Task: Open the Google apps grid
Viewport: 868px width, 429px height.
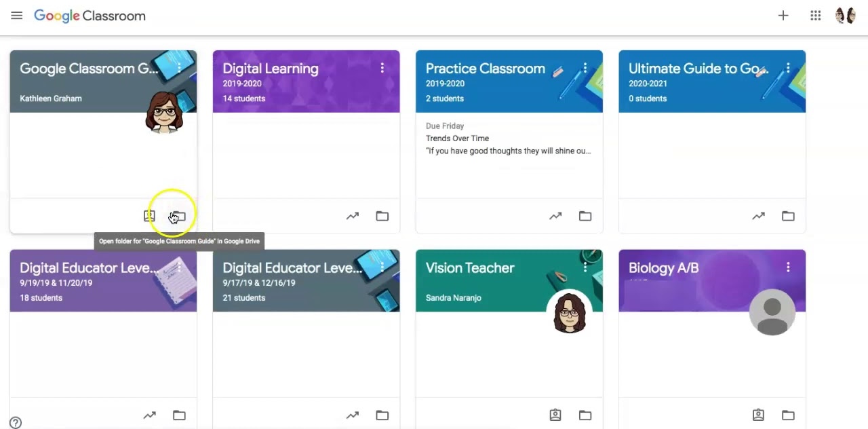Action: [x=816, y=16]
